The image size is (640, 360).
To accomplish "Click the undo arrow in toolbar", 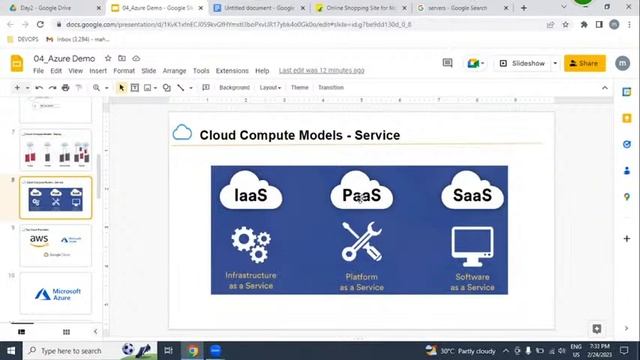I will [x=39, y=88].
